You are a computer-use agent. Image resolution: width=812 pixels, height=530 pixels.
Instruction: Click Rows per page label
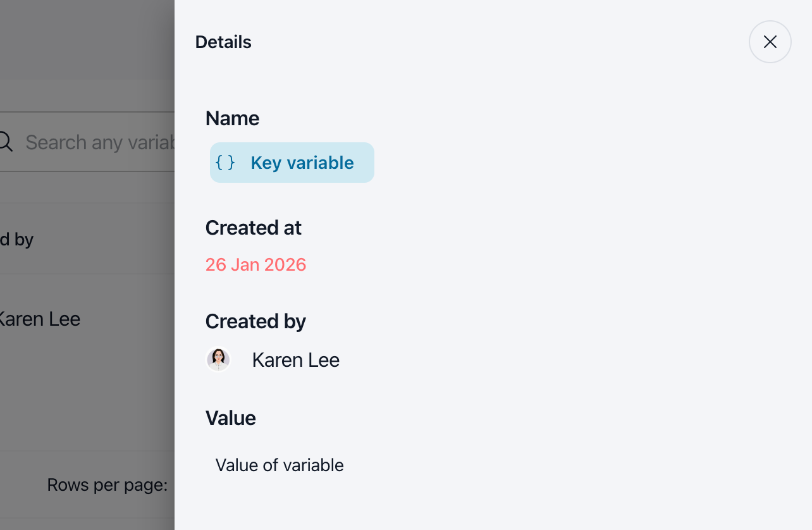[108, 485]
